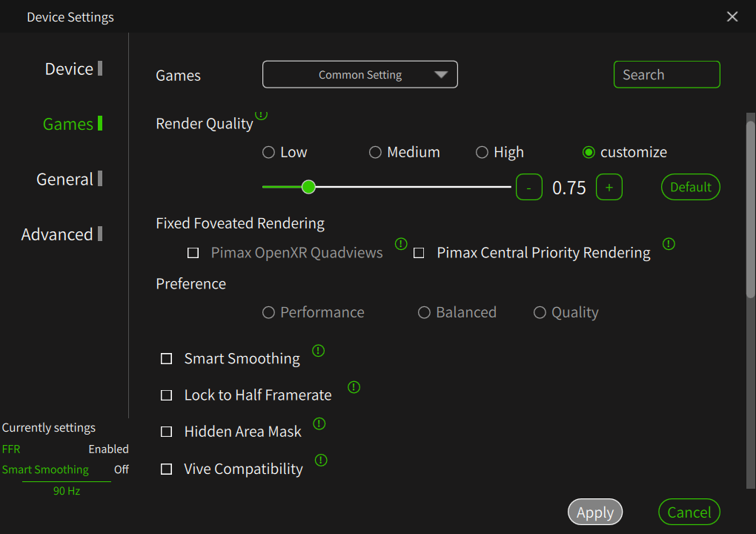The image size is (756, 534).
Task: Click info icon for Central Priority Rendering
Action: coord(669,244)
